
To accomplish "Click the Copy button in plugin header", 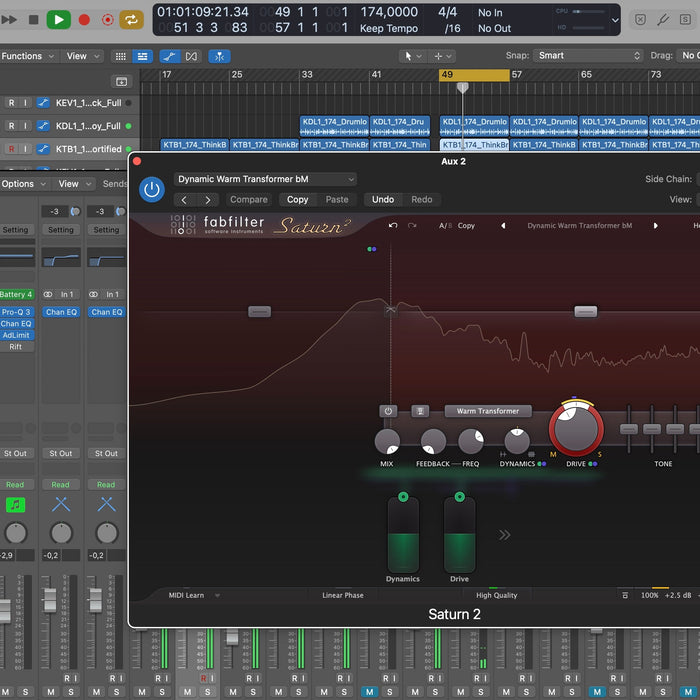I will pyautogui.click(x=297, y=200).
